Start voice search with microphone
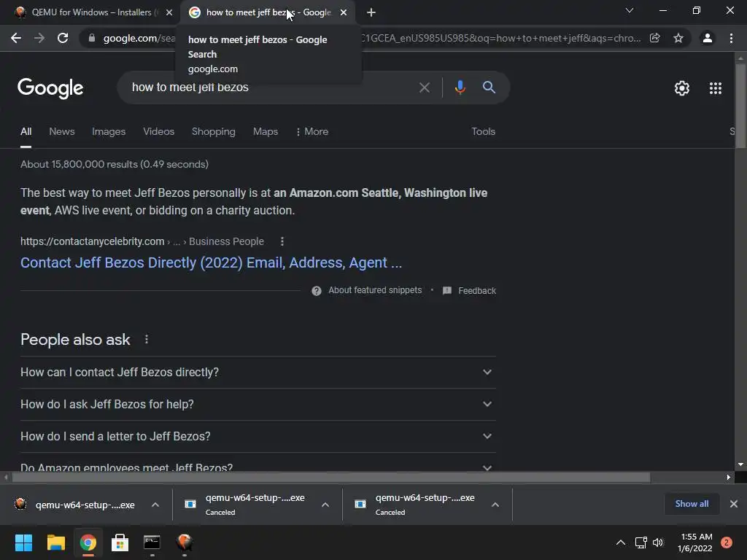 click(x=460, y=87)
